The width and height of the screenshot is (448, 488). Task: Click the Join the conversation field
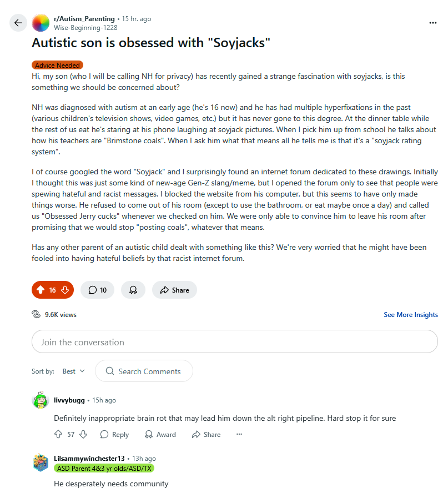coord(234,342)
